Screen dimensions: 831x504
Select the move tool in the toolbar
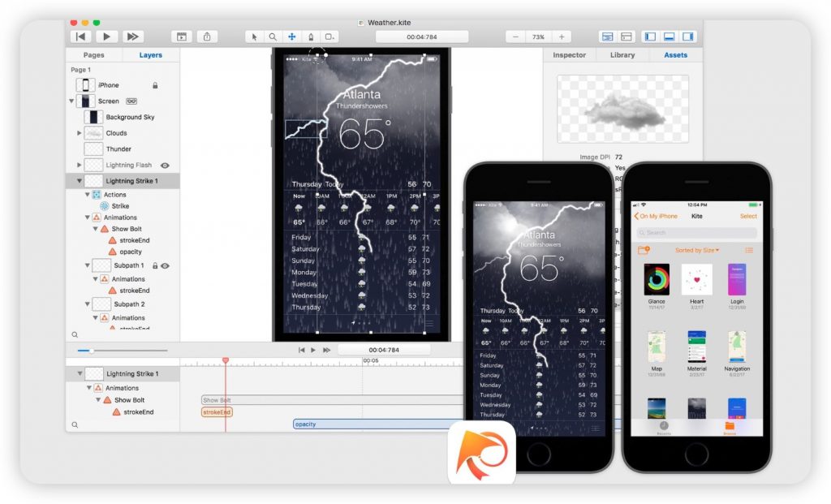pyautogui.click(x=291, y=37)
